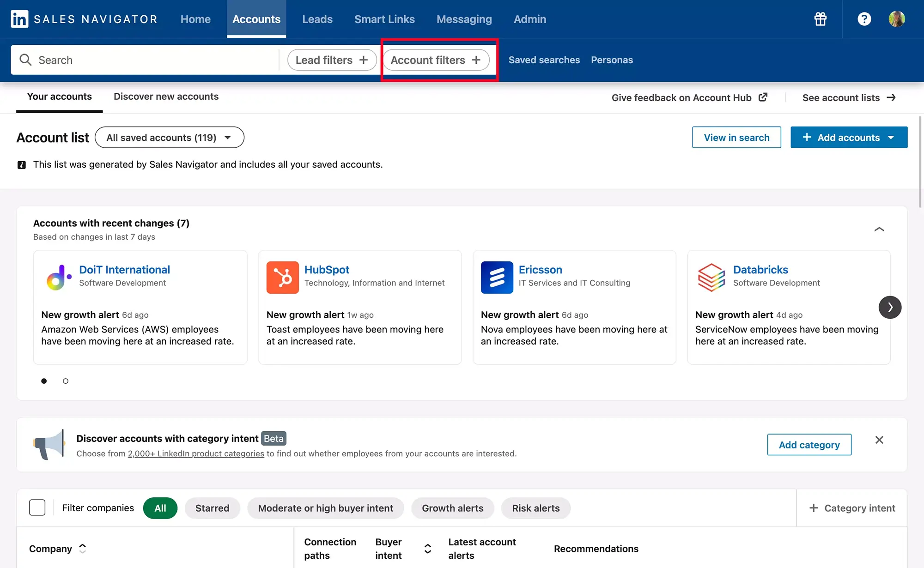Check the company row selection checkbox
Viewport: 924px width, 568px height.
pos(37,508)
